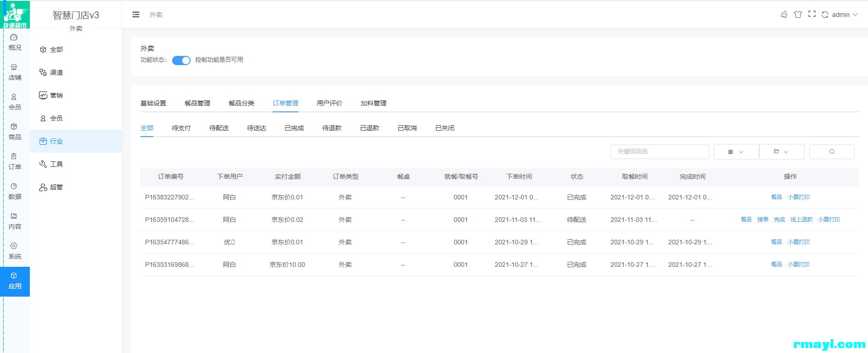868x353 pixels.
Task: Toggle the 功能状态 switch
Action: coord(181,61)
